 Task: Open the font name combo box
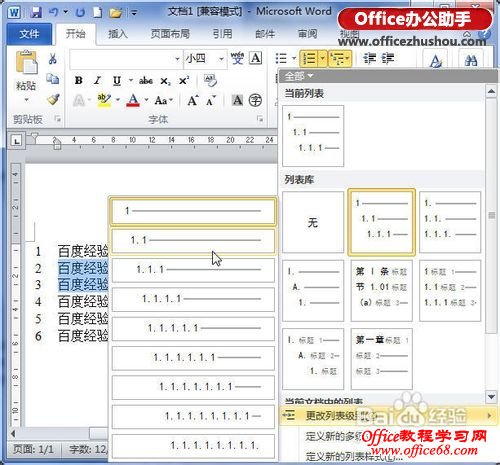[126, 59]
